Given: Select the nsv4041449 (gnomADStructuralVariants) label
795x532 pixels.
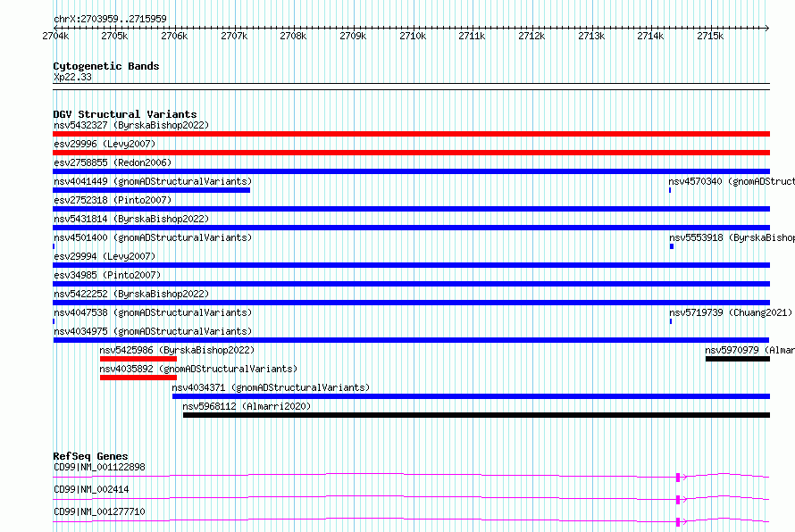Looking at the screenshot, I should tap(153, 181).
